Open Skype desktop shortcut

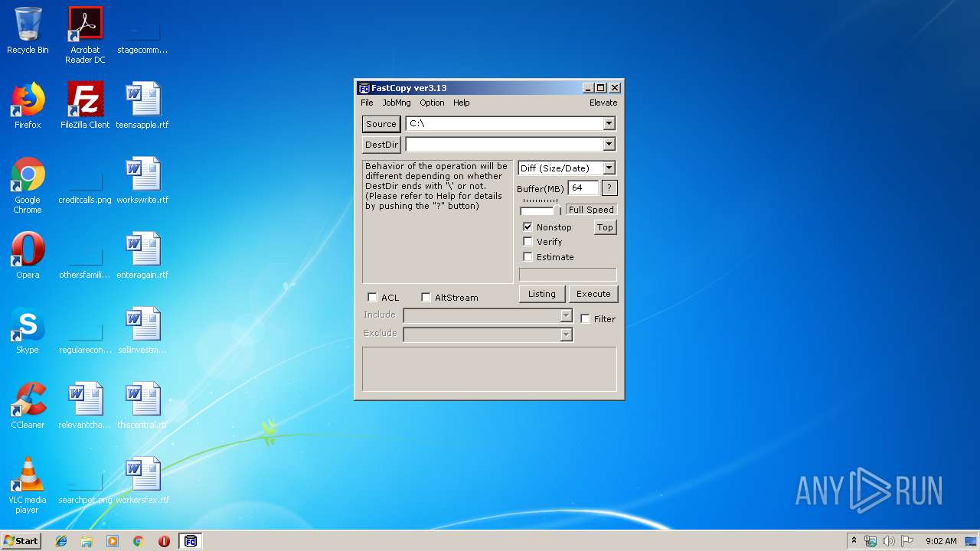[x=28, y=331]
